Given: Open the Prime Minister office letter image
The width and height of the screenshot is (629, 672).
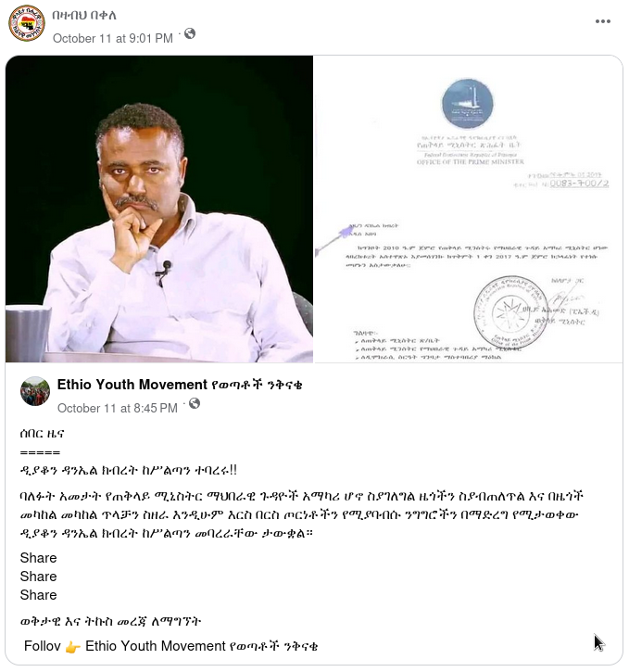Looking at the screenshot, I should pos(469,209).
